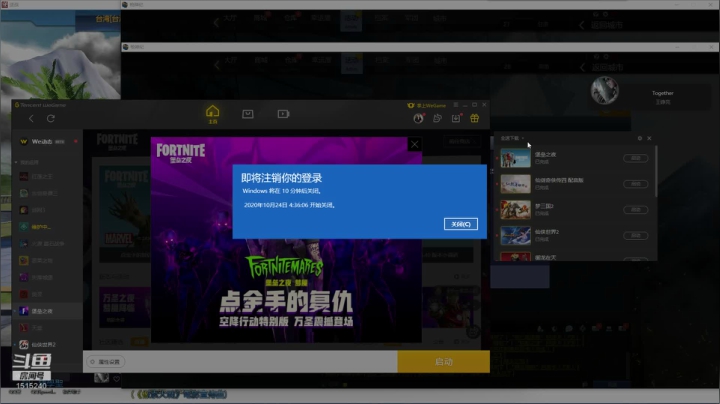Click the 仙侠世界2 sidebar game icon
The height and width of the screenshot is (404, 720).
[x=24, y=344]
